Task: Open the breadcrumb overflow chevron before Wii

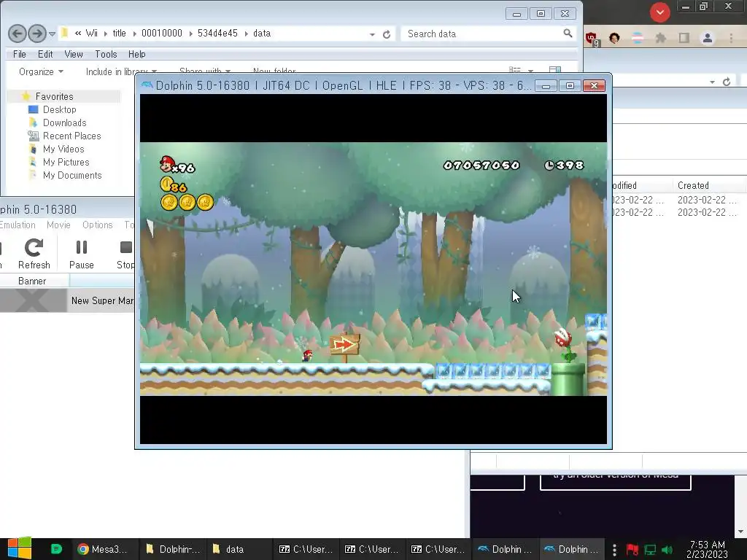Action: (77, 34)
